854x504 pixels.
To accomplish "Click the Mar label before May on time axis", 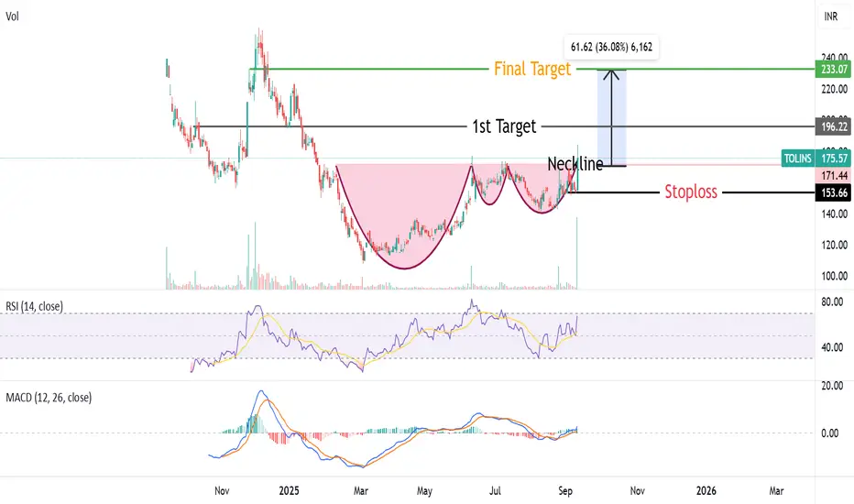I will point(360,490).
